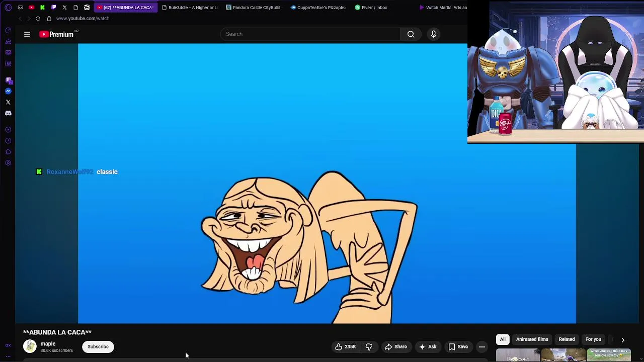Select the All filter chip
The height and width of the screenshot is (362, 644).
(503, 339)
